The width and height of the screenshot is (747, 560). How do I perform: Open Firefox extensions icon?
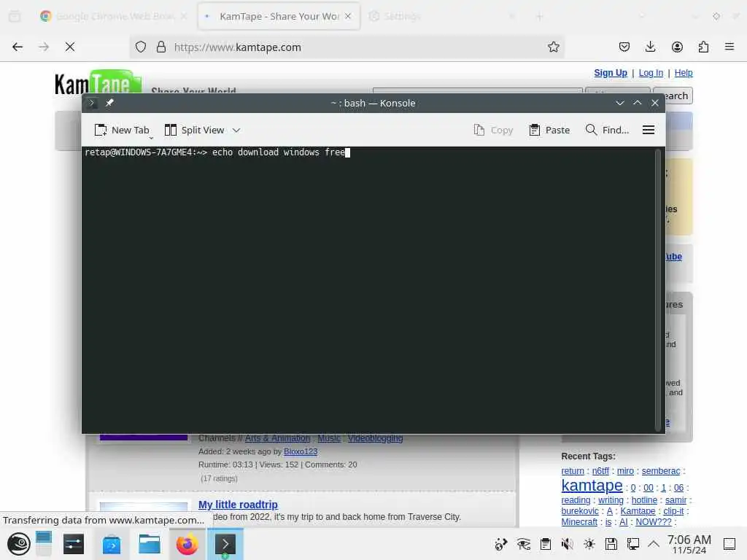703,47
